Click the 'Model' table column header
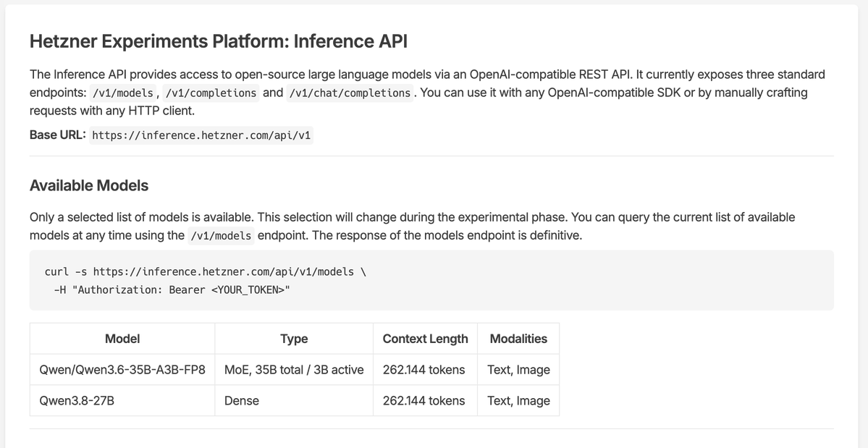Image resolution: width=868 pixels, height=448 pixels. [x=122, y=339]
